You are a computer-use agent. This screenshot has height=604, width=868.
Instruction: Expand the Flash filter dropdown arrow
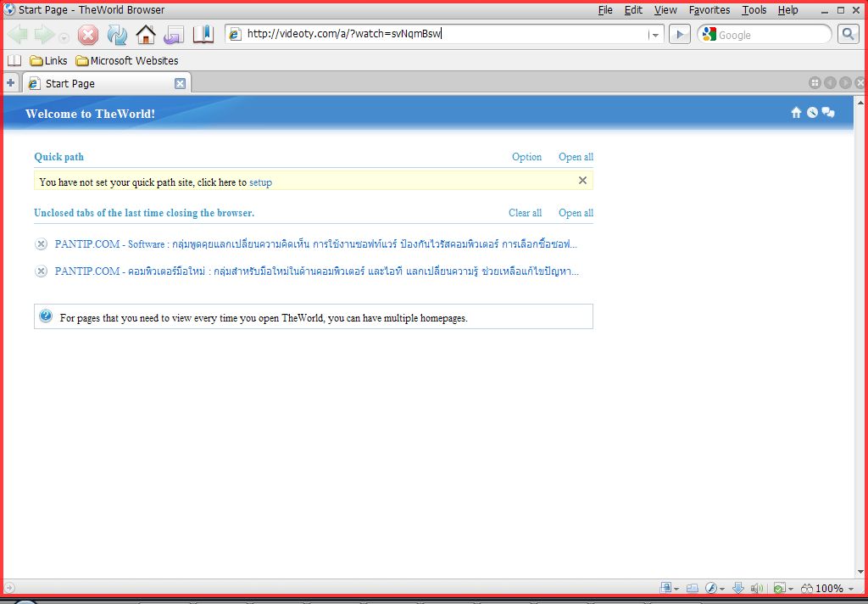722,589
